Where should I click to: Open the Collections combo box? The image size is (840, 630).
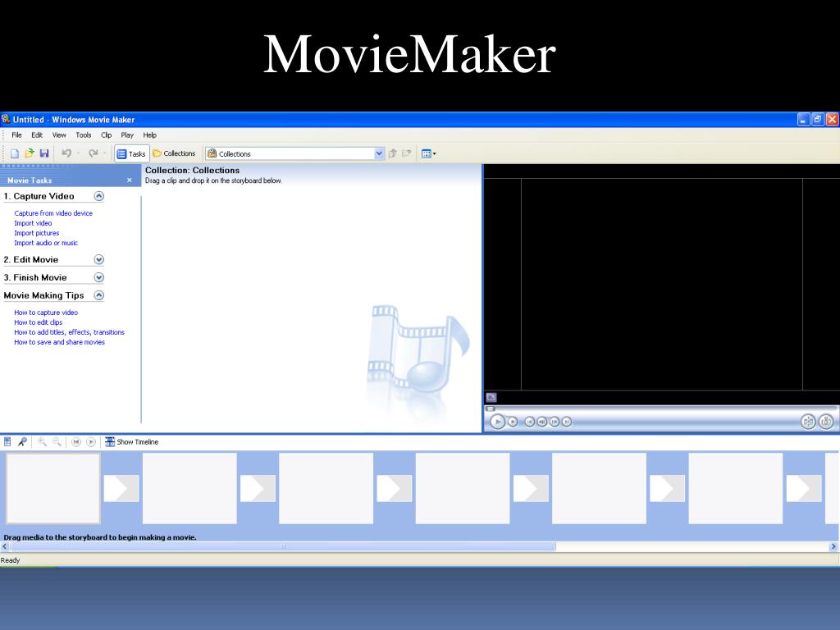[x=294, y=153]
